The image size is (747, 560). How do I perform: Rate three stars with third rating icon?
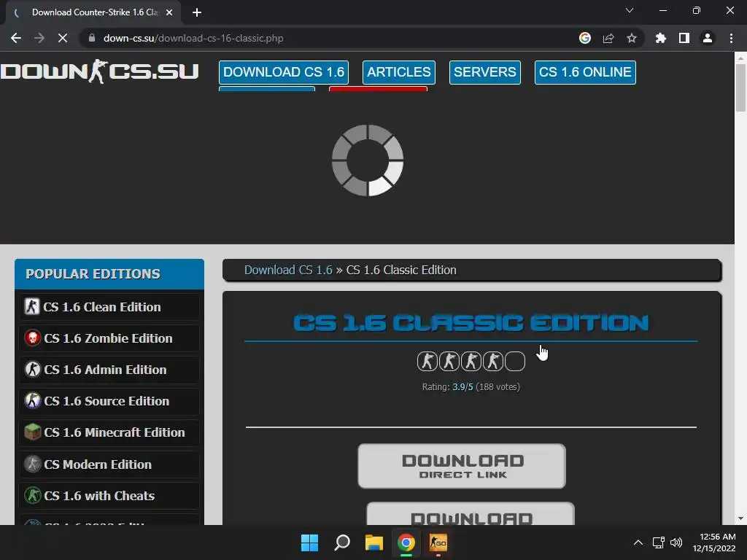tap(471, 362)
